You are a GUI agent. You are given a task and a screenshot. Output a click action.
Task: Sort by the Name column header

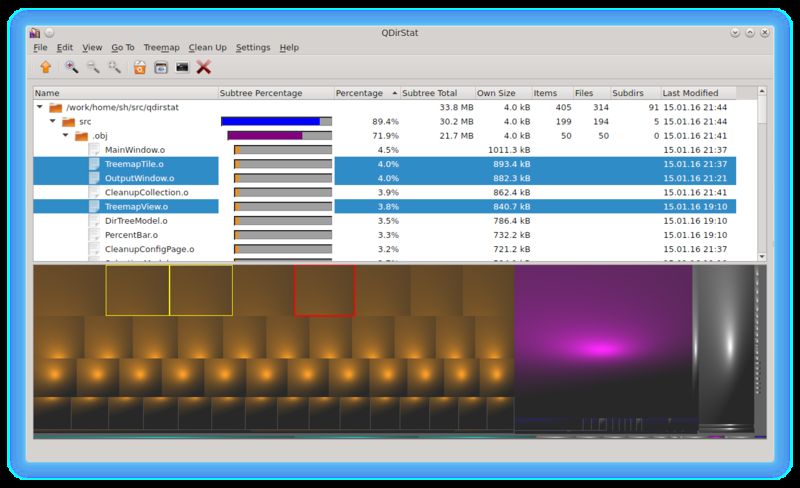[126, 93]
